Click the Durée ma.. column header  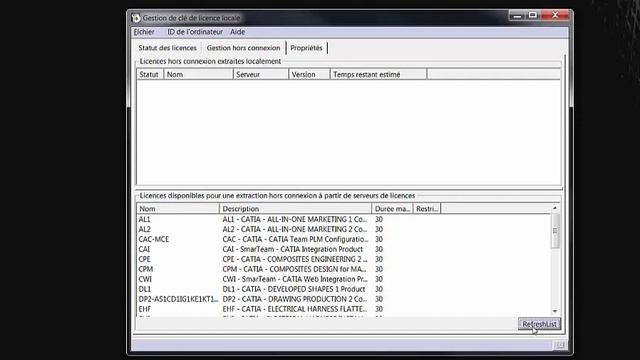(392, 209)
